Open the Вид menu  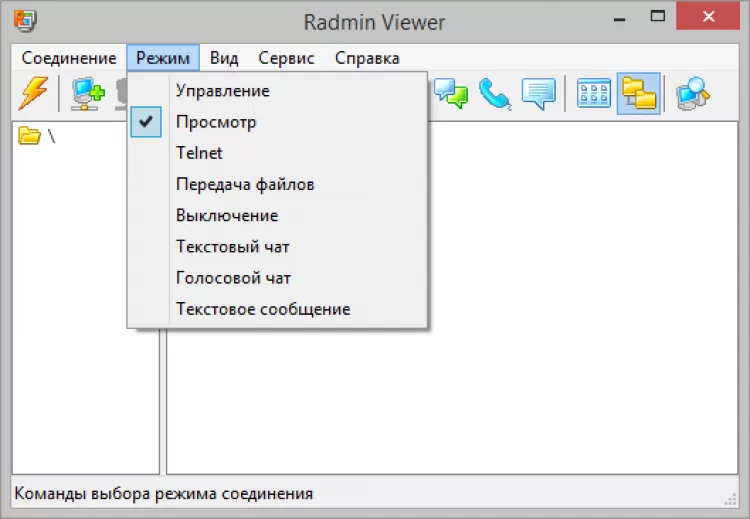[x=224, y=58]
